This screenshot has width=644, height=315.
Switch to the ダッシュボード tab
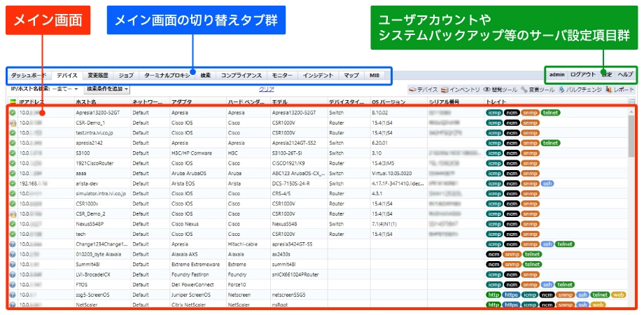coord(29,76)
